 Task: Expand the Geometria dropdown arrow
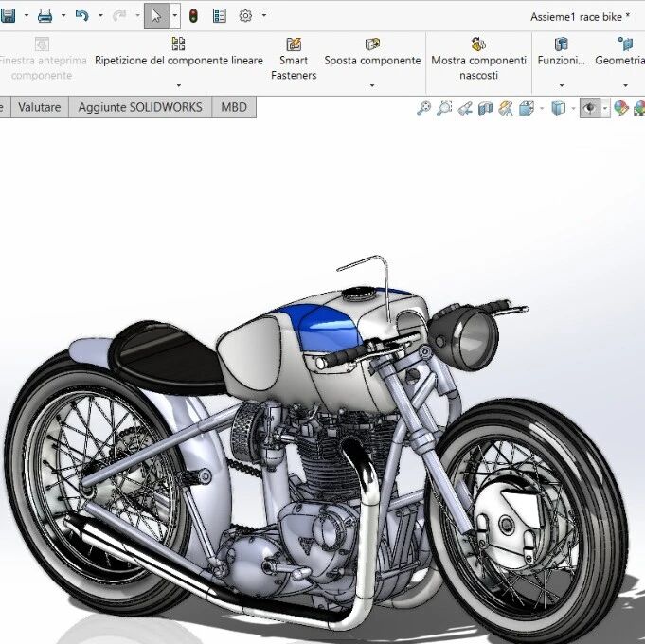click(x=625, y=85)
